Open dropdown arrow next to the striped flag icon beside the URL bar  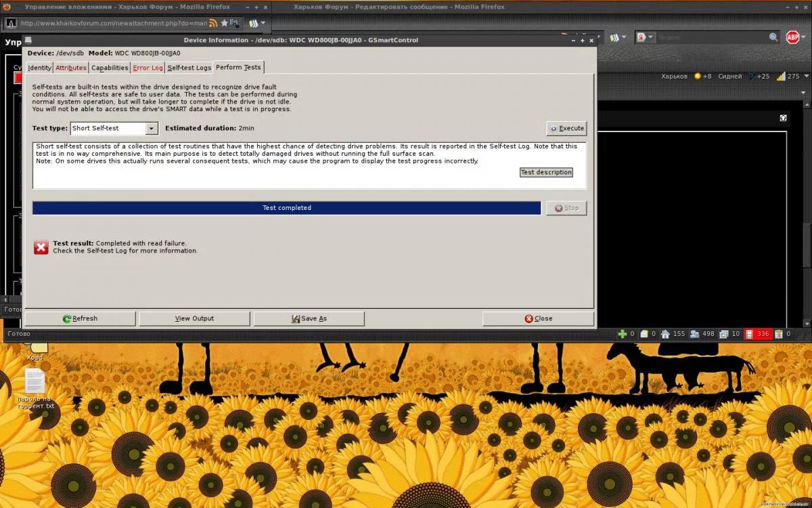263,23
